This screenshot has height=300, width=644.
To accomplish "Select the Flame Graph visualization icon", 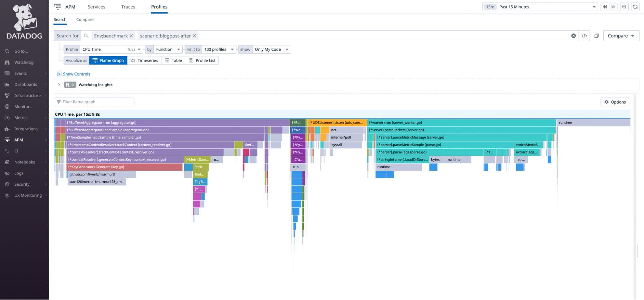I will pos(95,60).
